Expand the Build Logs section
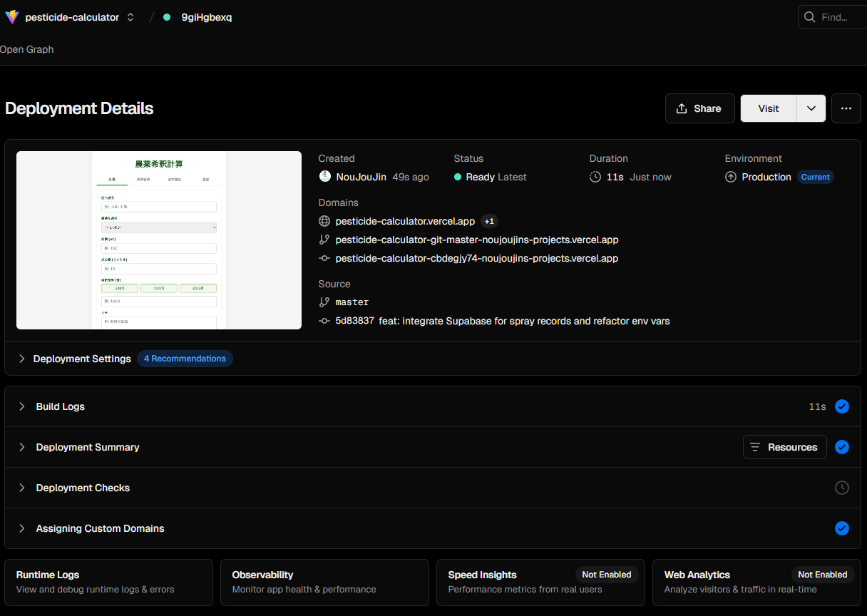867x616 pixels. tap(61, 406)
